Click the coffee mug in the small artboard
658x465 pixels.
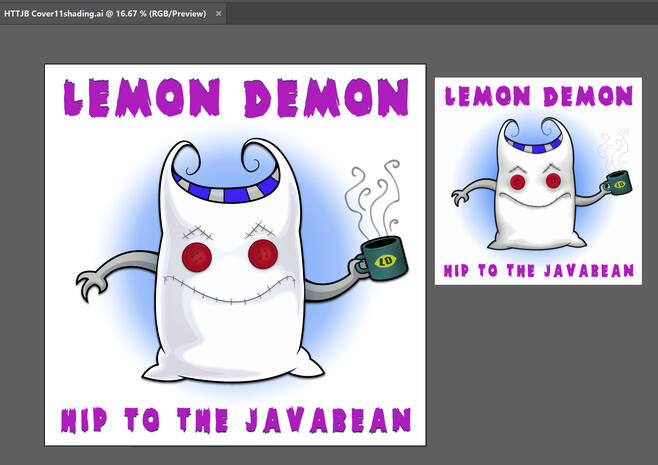tap(617, 183)
